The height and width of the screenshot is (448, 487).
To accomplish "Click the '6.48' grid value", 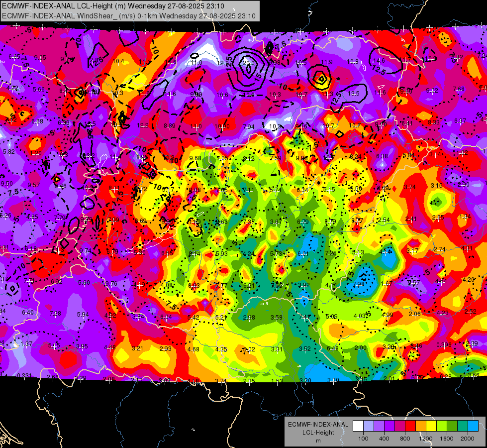I will click(333, 348).
